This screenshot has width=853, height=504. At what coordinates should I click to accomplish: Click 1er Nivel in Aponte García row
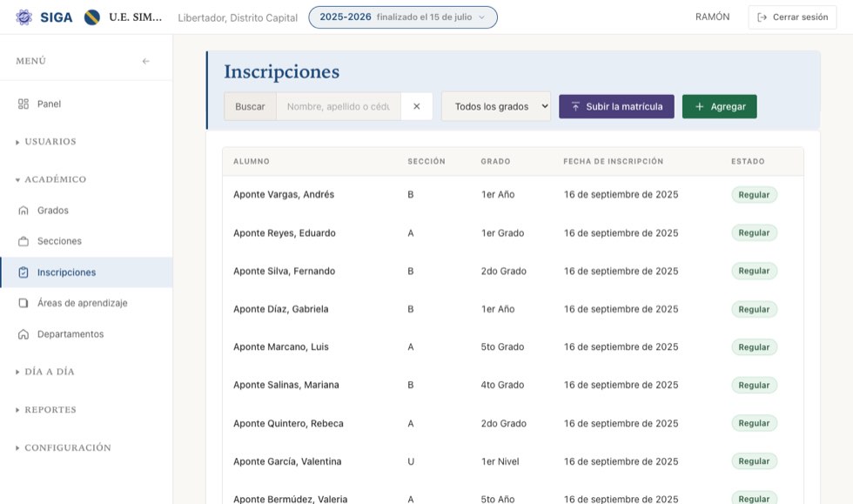(500, 461)
